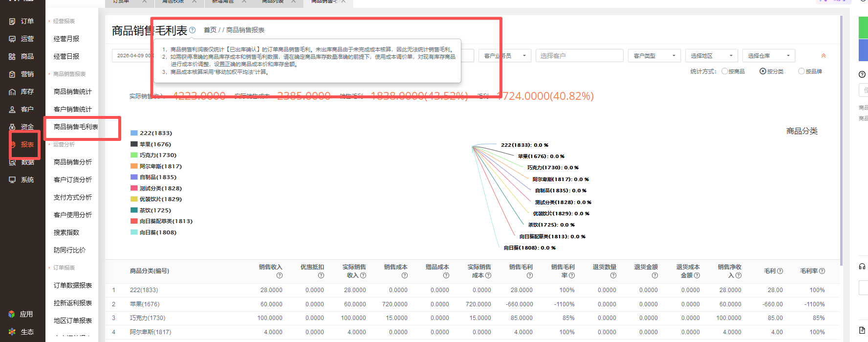Click the help icon under the 销售成本 column header
Screen dimensions: 868x342
(x=405, y=275)
